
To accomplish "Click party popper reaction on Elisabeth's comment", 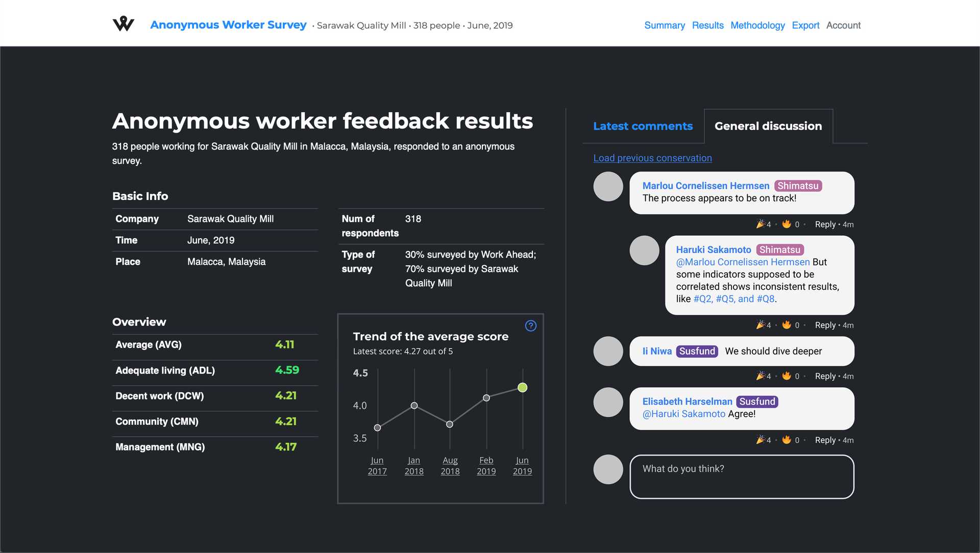I will [x=761, y=439].
